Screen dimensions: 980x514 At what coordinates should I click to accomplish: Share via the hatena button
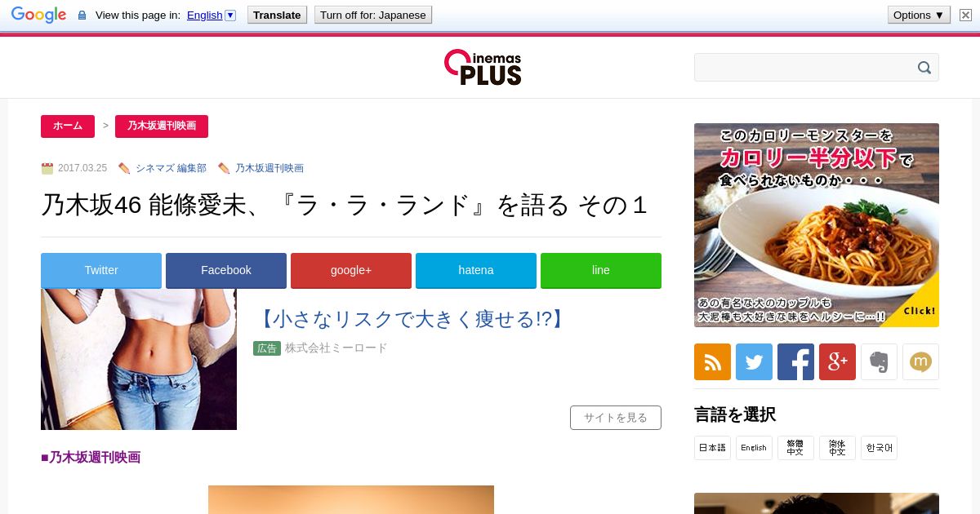[476, 271]
